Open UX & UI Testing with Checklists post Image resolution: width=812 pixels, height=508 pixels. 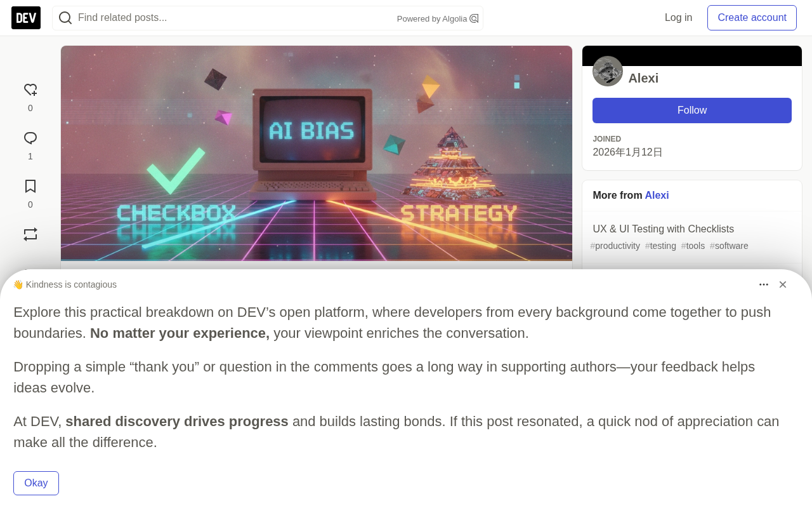[664, 229]
